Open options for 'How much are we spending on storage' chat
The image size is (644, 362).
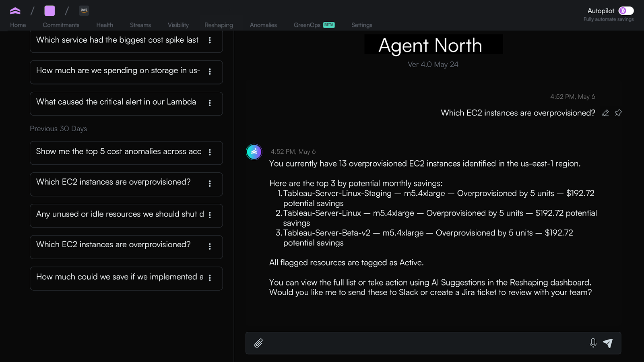tap(210, 72)
